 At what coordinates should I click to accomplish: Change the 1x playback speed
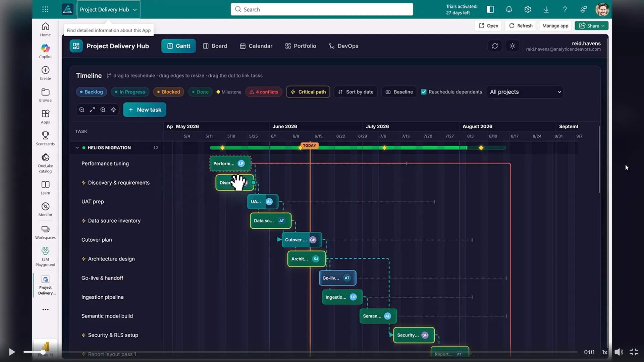[x=604, y=352]
